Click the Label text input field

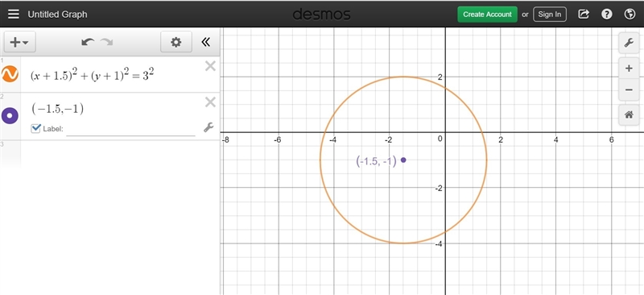pyautogui.click(x=130, y=129)
